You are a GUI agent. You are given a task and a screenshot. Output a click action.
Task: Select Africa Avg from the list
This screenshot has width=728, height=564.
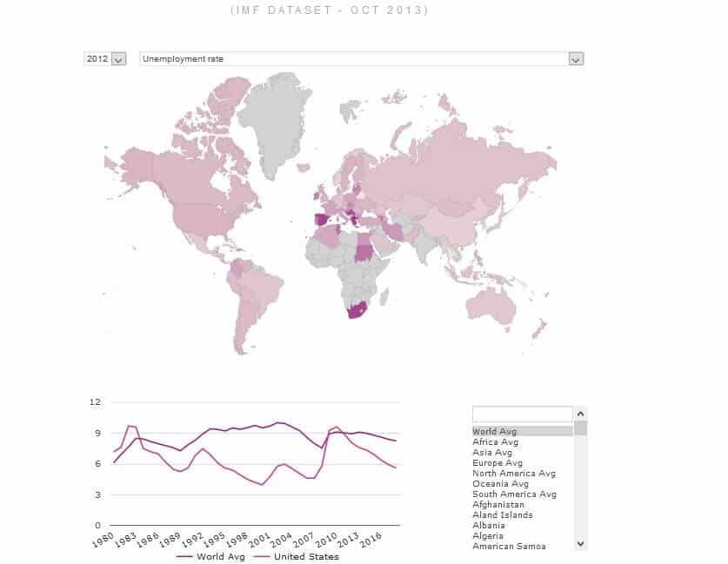(495, 441)
